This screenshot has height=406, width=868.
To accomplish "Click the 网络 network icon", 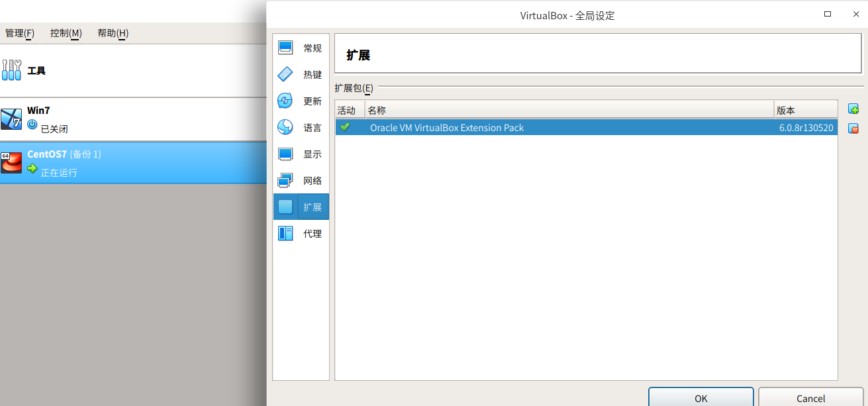I will click(285, 180).
